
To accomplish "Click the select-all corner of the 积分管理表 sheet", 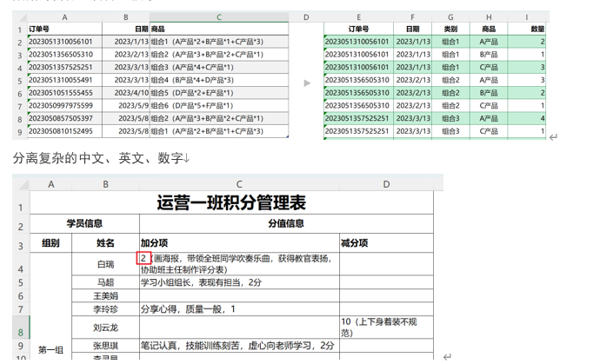I will [x=21, y=184].
